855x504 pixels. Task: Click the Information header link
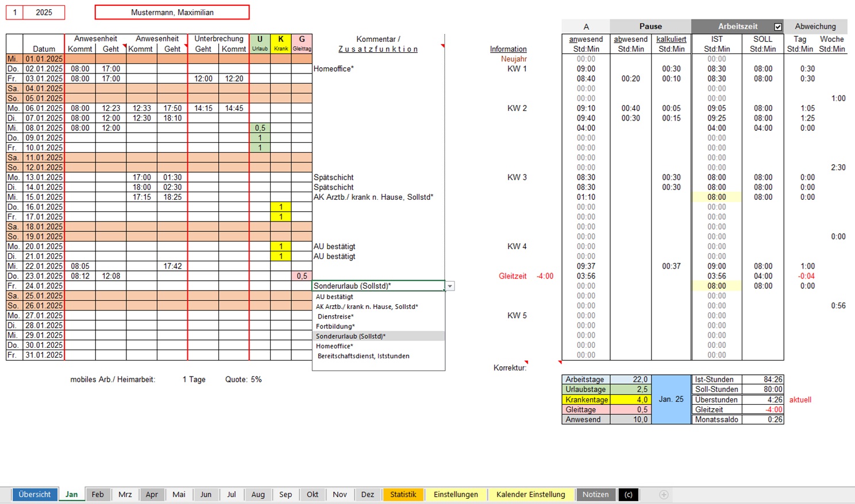point(508,49)
